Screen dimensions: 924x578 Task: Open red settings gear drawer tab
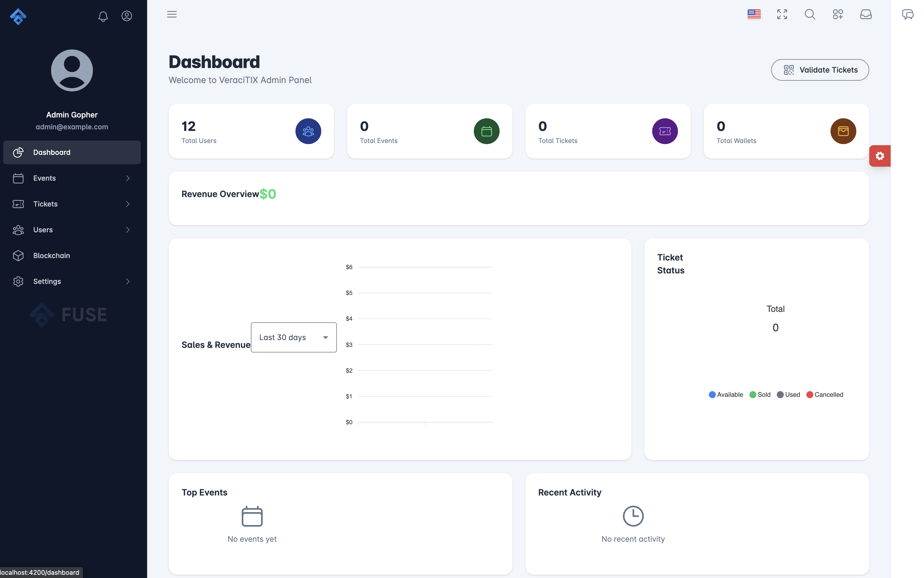(x=880, y=156)
